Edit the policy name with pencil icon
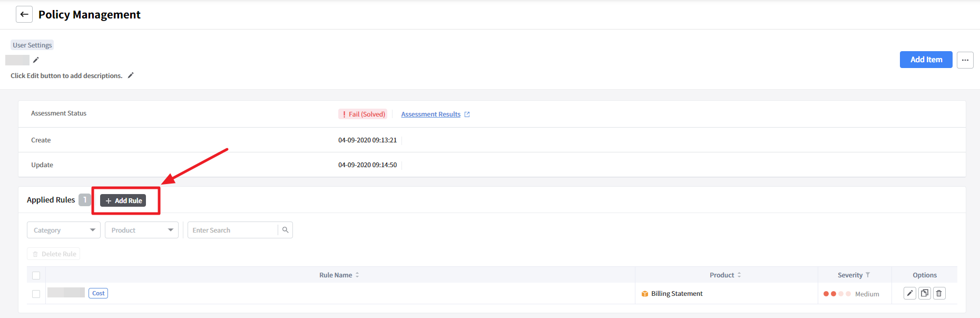The width and height of the screenshot is (980, 318). point(36,60)
